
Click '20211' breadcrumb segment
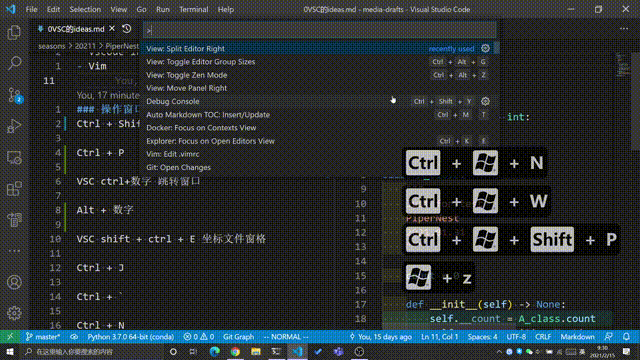click(x=85, y=46)
